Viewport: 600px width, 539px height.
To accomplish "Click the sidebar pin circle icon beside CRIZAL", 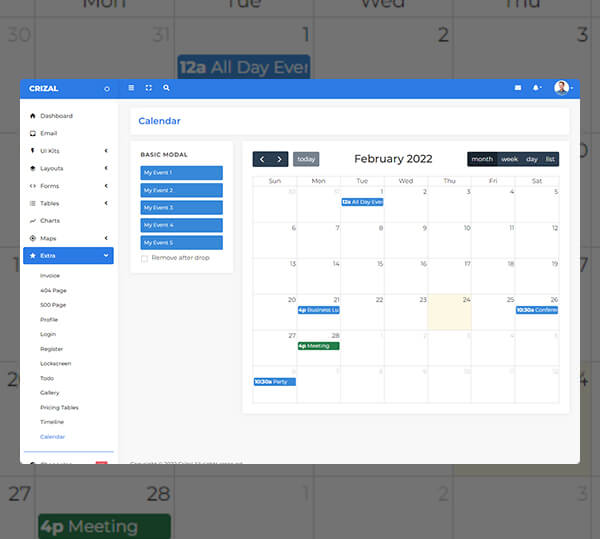I will [x=107, y=89].
